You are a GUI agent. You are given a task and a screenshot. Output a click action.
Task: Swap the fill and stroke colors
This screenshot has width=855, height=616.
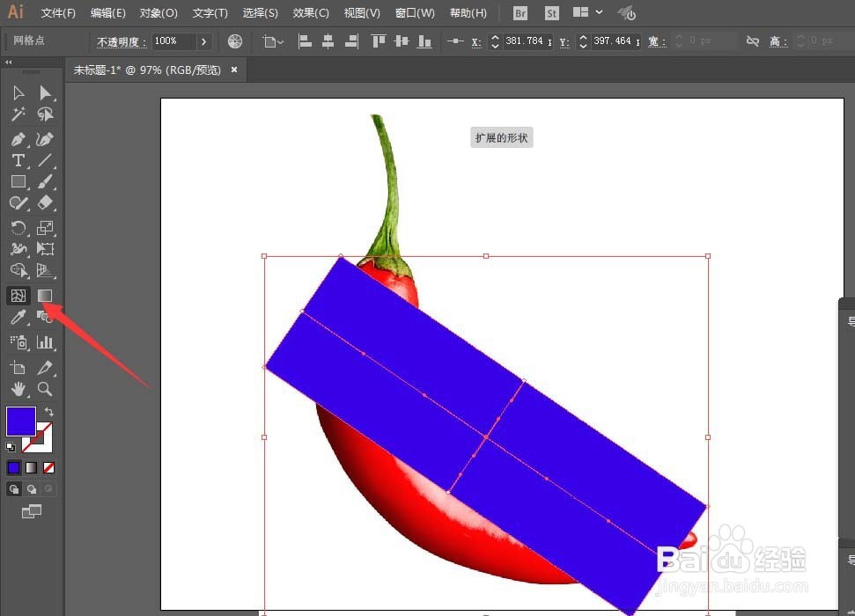click(x=49, y=412)
